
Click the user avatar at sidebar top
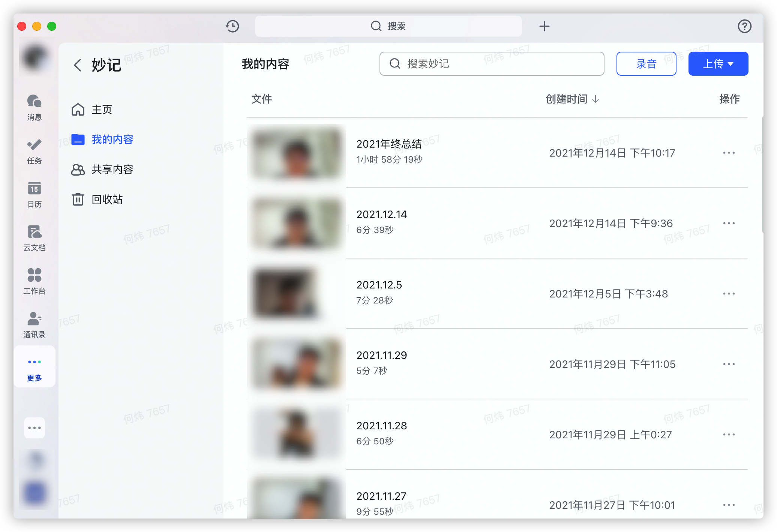point(34,58)
